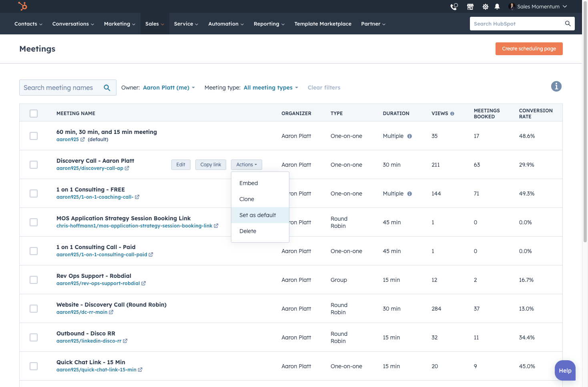Click info icon in 1 on 1 Consulting FREE row
The height and width of the screenshot is (387, 588).
point(409,193)
